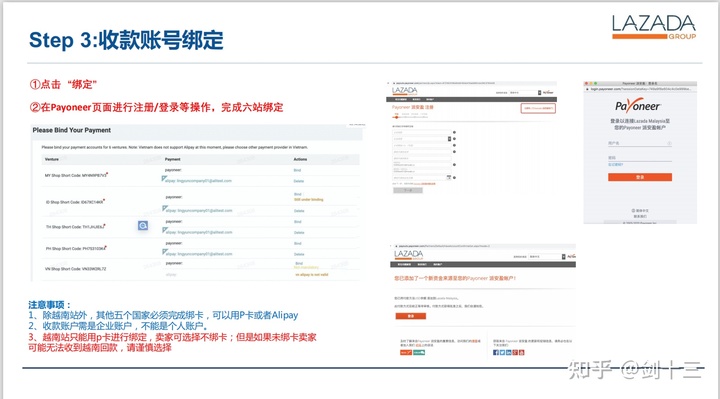720x399 pixels.
Task: Click the YouTube icon on the confirmation page
Action: (x=521, y=353)
